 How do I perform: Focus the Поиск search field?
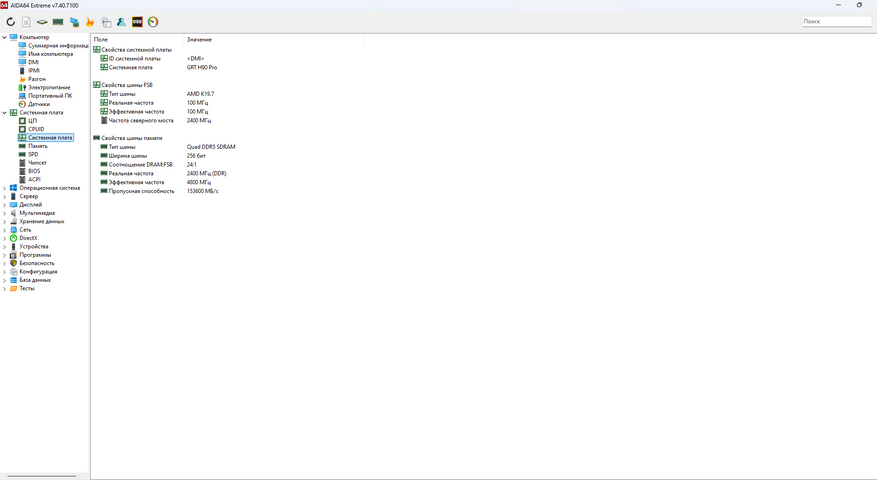click(836, 21)
